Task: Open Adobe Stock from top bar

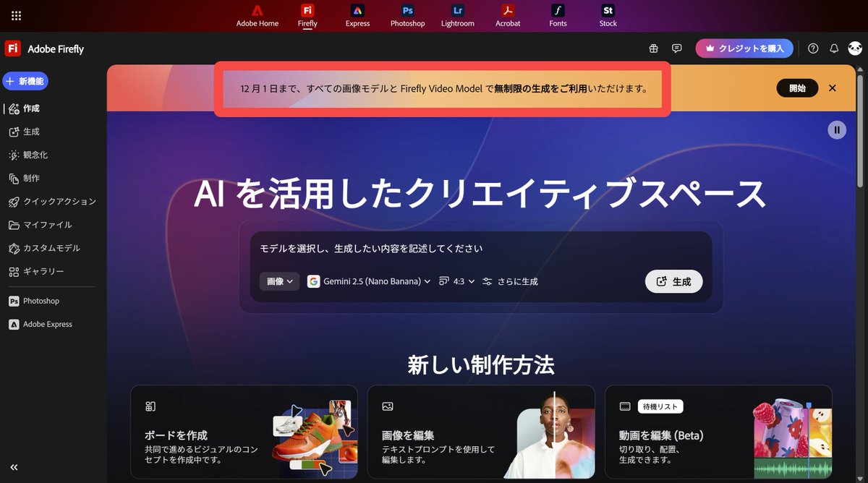Action: click(x=608, y=16)
